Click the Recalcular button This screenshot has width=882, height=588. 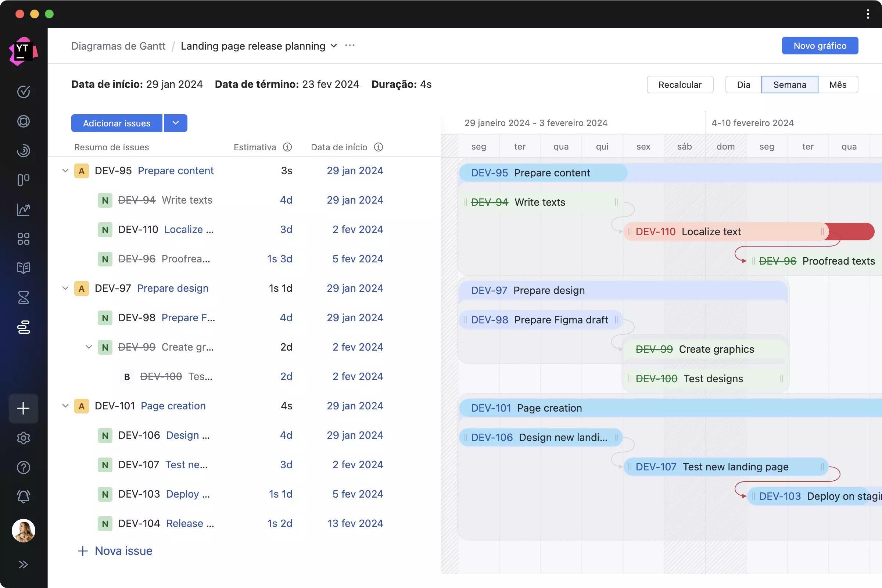point(680,84)
